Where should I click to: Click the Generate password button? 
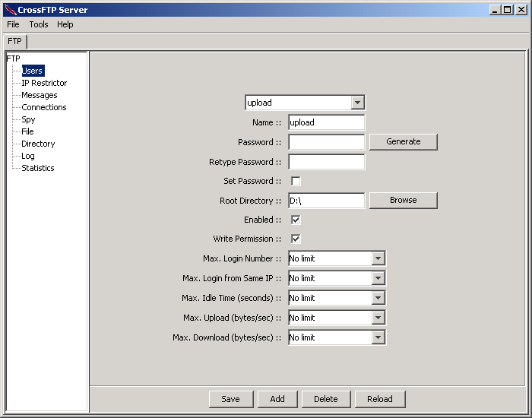coord(404,141)
